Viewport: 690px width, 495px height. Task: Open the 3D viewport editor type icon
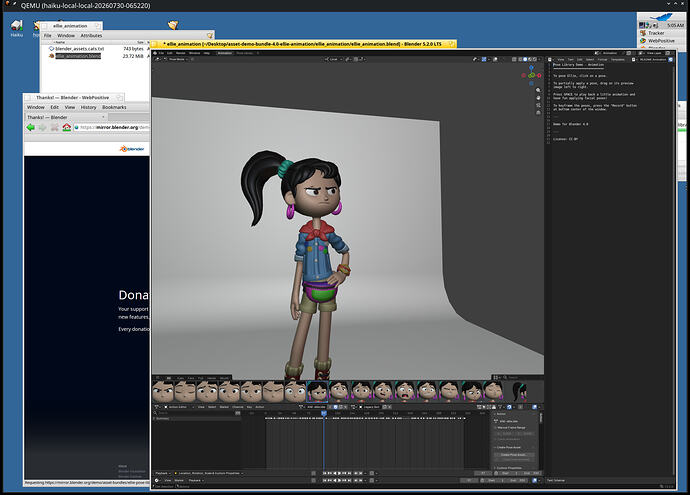[157, 59]
